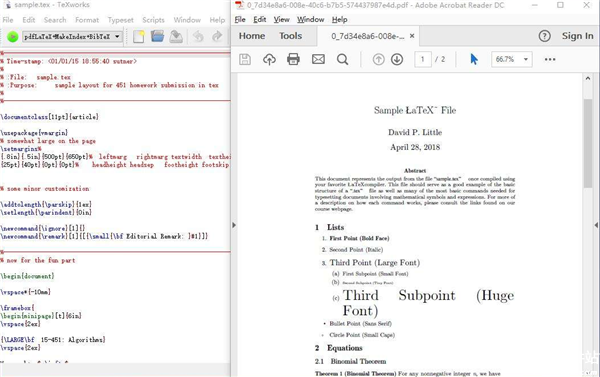
Task: Switch to Acrobat Home tab
Action: click(252, 36)
